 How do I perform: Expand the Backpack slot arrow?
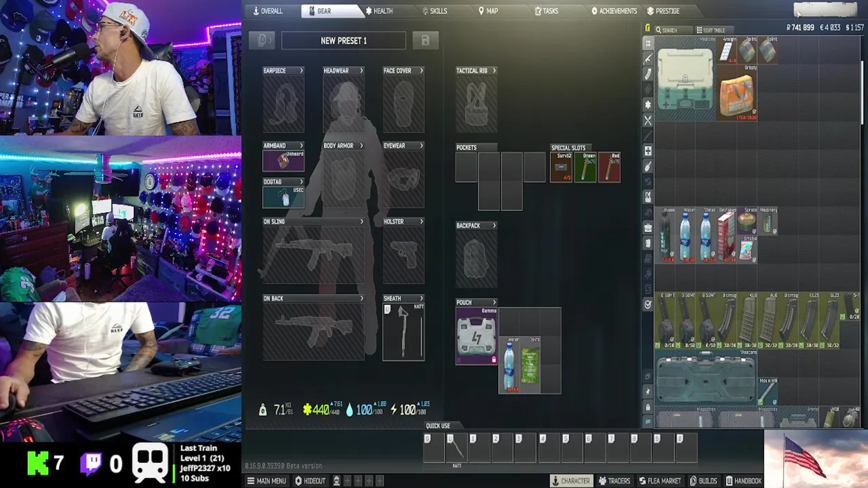pos(494,226)
